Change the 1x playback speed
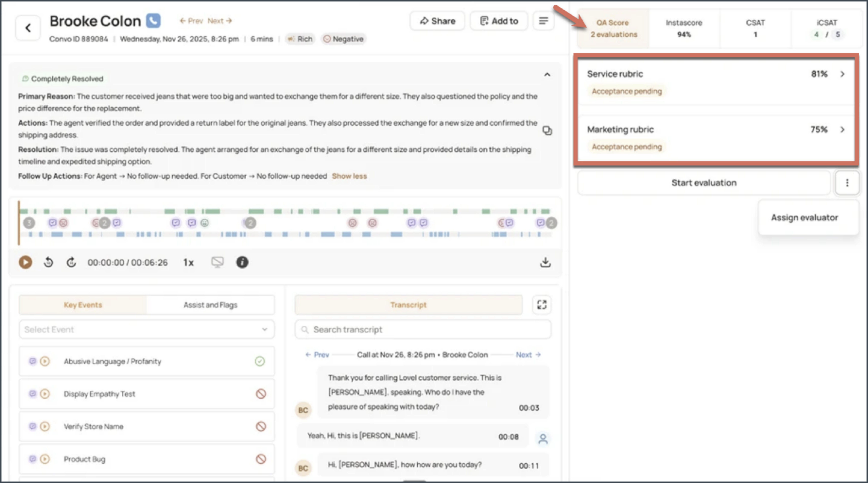This screenshot has width=868, height=483. (188, 263)
